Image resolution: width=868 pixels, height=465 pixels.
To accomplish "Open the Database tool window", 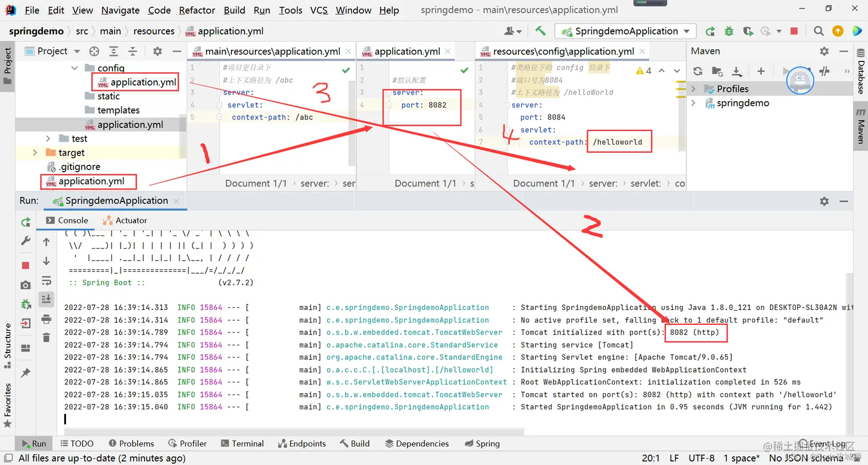I will [861, 70].
